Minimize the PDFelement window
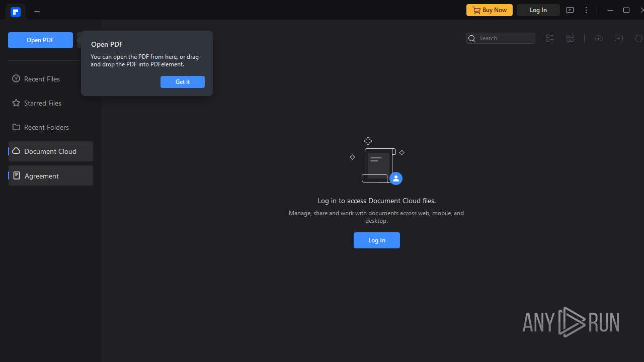The width and height of the screenshot is (644, 362). [610, 10]
